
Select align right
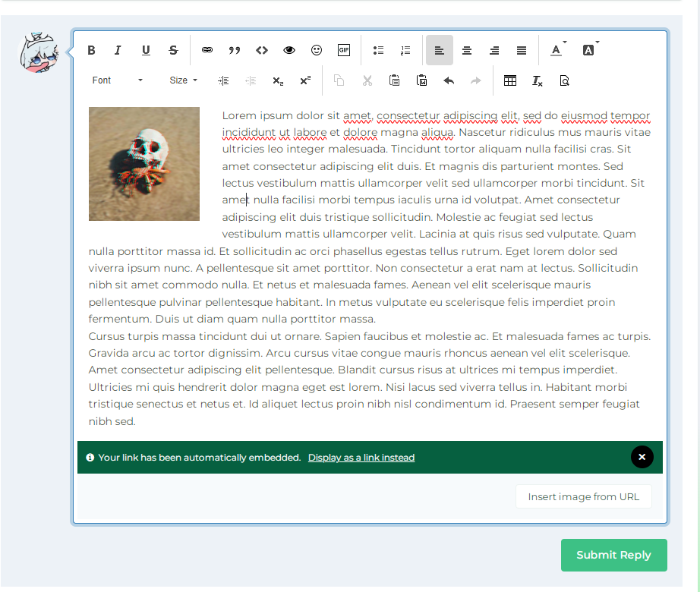click(x=494, y=50)
